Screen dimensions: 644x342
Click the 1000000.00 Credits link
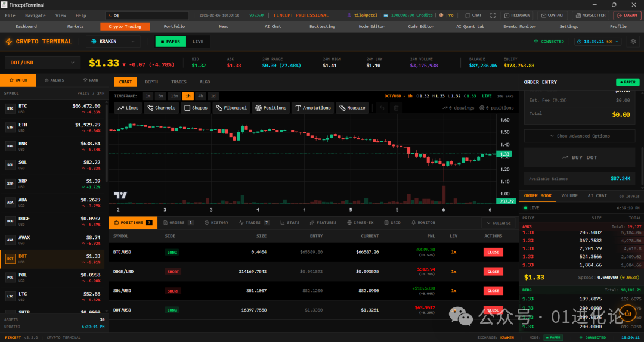tap(408, 15)
